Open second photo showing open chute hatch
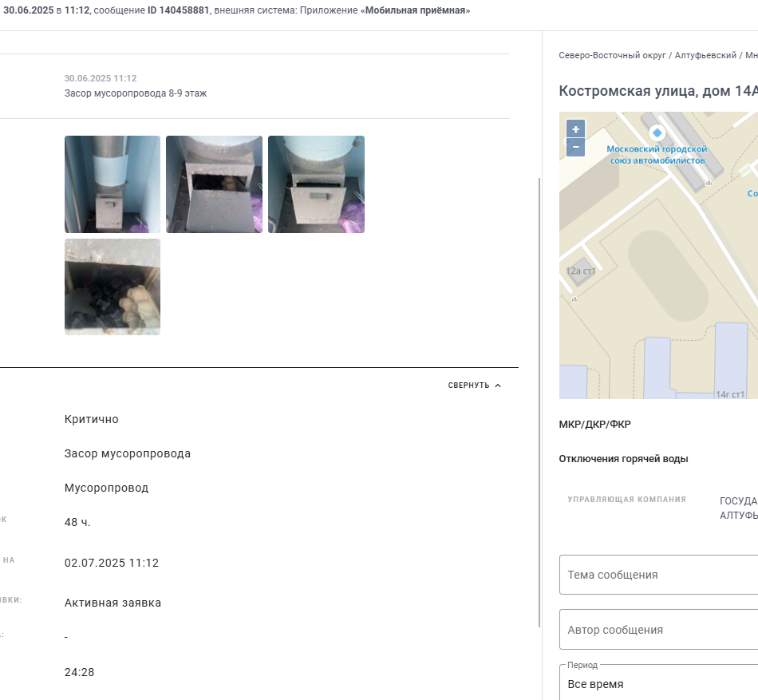Screen dimensions: 758x700 point(214,184)
